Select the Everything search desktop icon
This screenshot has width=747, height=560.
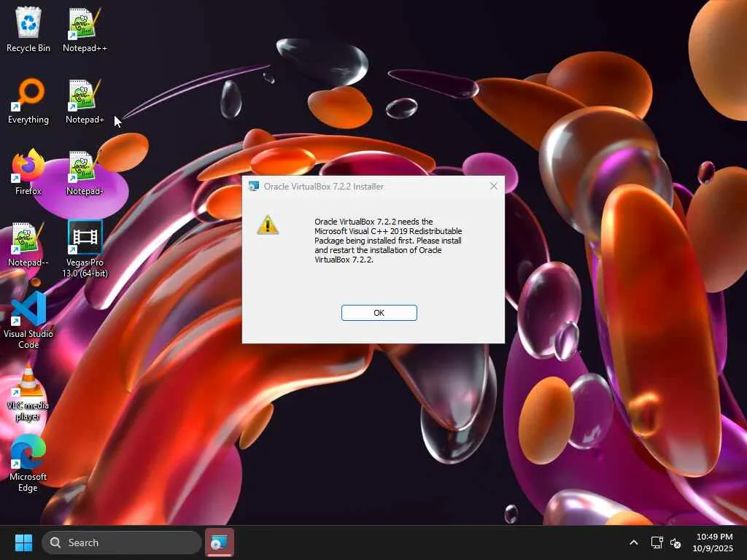pyautogui.click(x=28, y=101)
